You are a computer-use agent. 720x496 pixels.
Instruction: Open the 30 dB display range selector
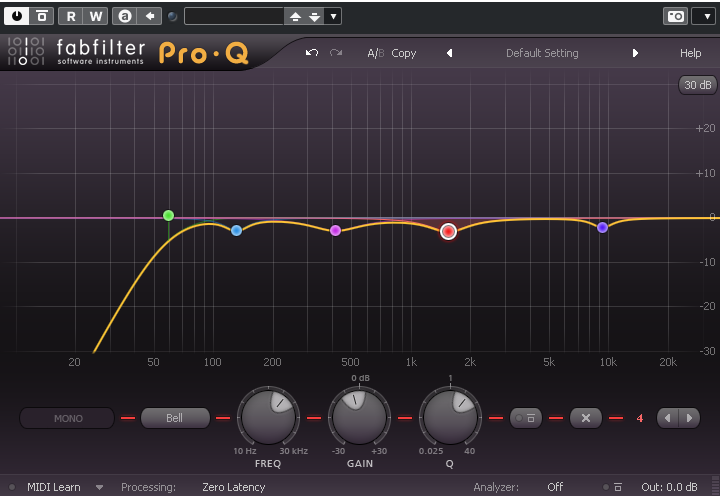click(698, 85)
